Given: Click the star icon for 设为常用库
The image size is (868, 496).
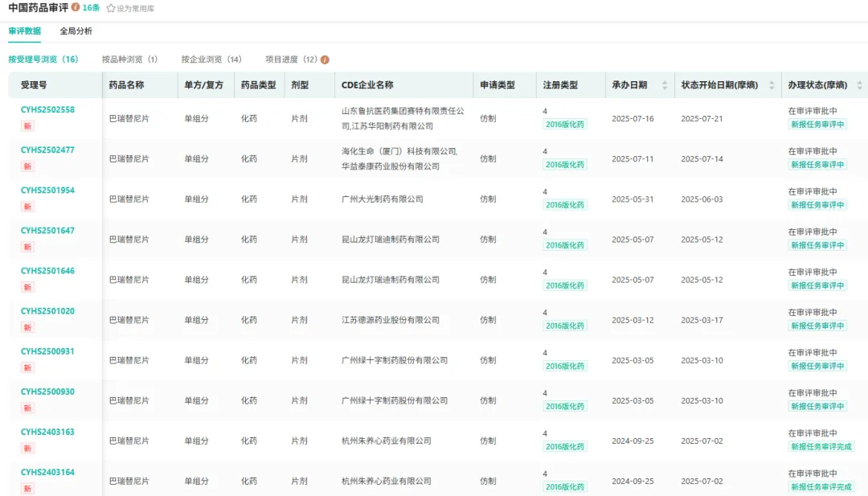Looking at the screenshot, I should click(x=111, y=8).
